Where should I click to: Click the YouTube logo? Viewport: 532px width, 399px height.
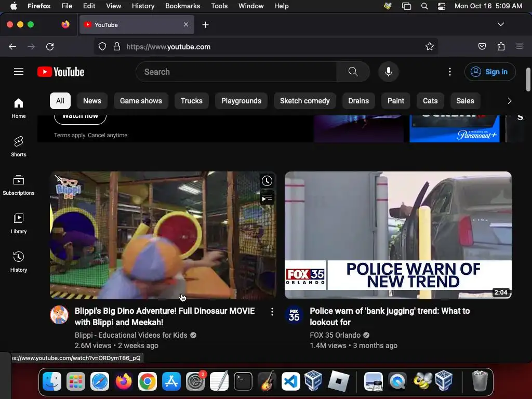pyautogui.click(x=61, y=72)
